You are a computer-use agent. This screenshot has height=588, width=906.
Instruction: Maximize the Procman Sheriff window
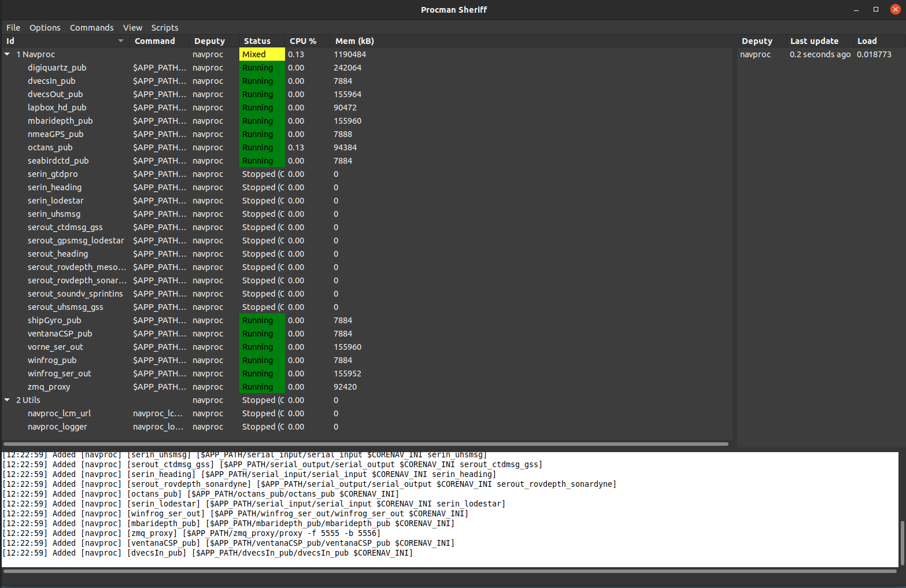coord(876,9)
